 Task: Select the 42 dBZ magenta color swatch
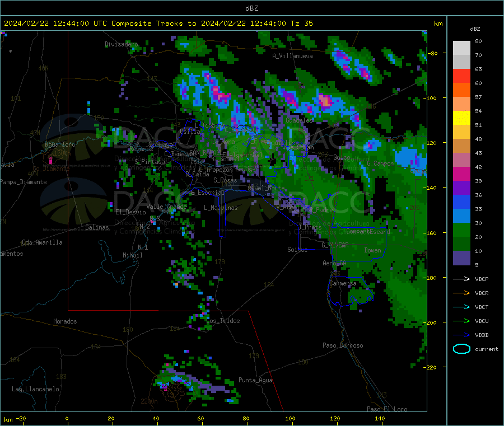461,174
